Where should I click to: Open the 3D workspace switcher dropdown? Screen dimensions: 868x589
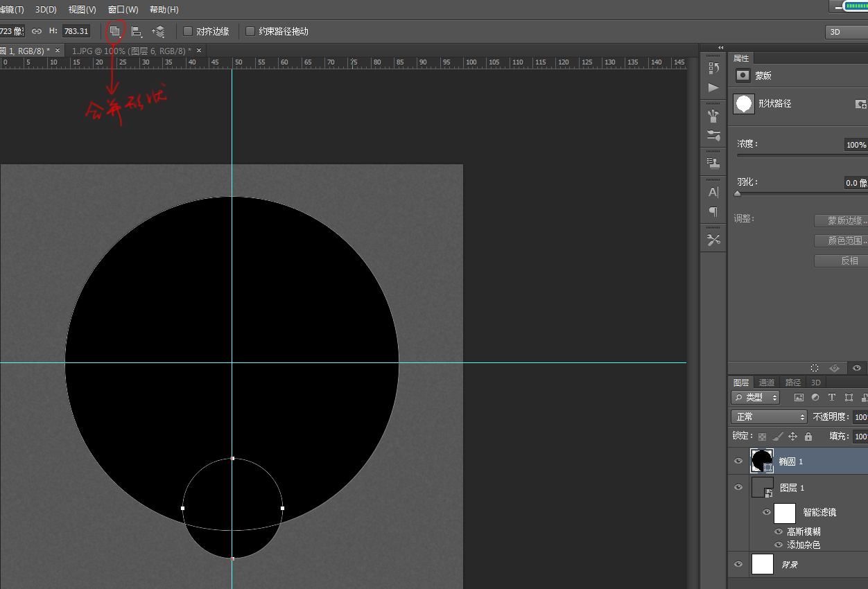[x=847, y=32]
